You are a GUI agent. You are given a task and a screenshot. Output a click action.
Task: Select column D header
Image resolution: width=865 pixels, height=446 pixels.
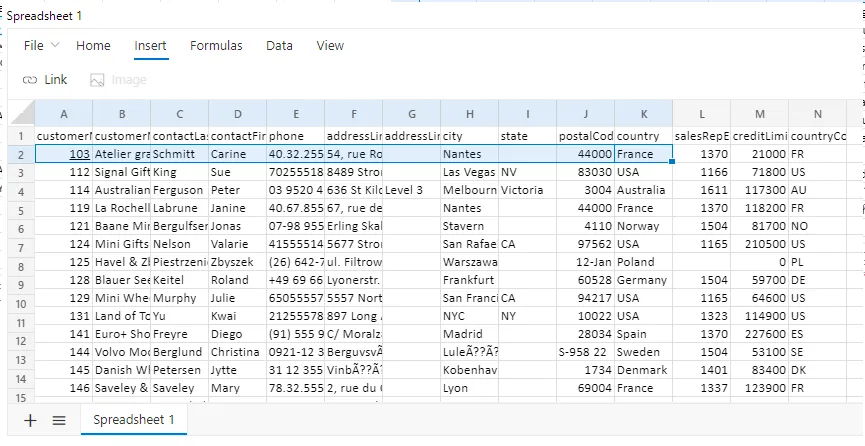(238, 114)
